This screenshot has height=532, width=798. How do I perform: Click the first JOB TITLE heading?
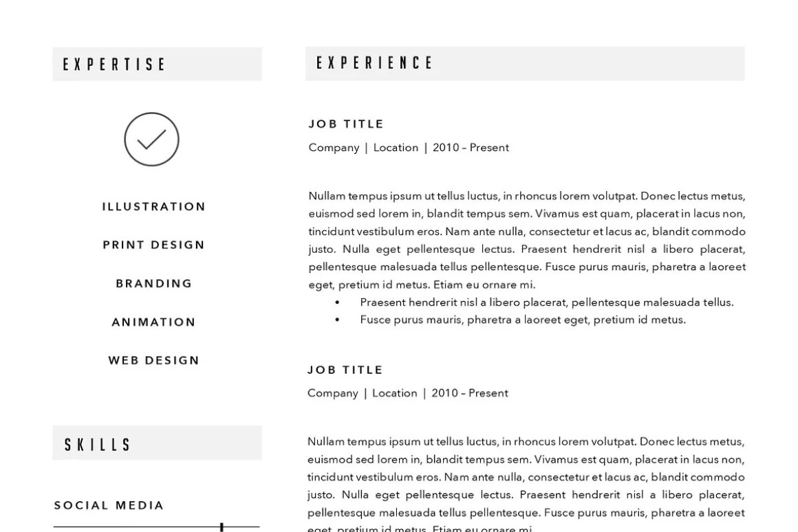coord(346,124)
